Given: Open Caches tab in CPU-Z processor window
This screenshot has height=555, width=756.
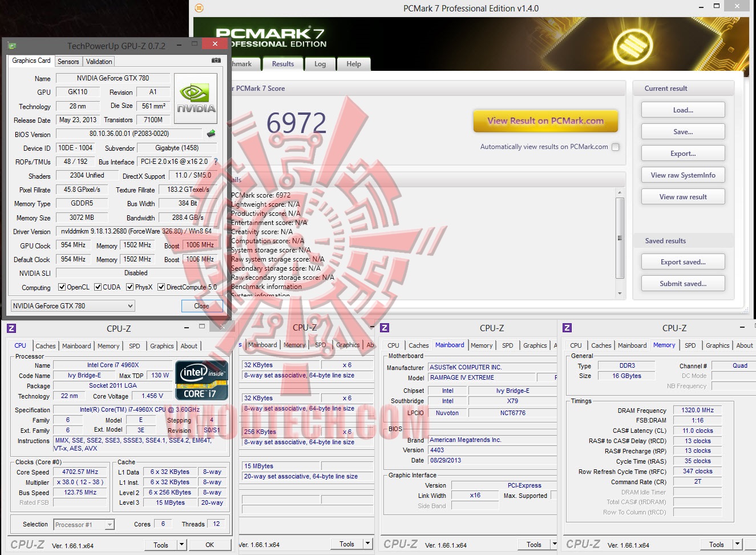Looking at the screenshot, I should [x=46, y=346].
